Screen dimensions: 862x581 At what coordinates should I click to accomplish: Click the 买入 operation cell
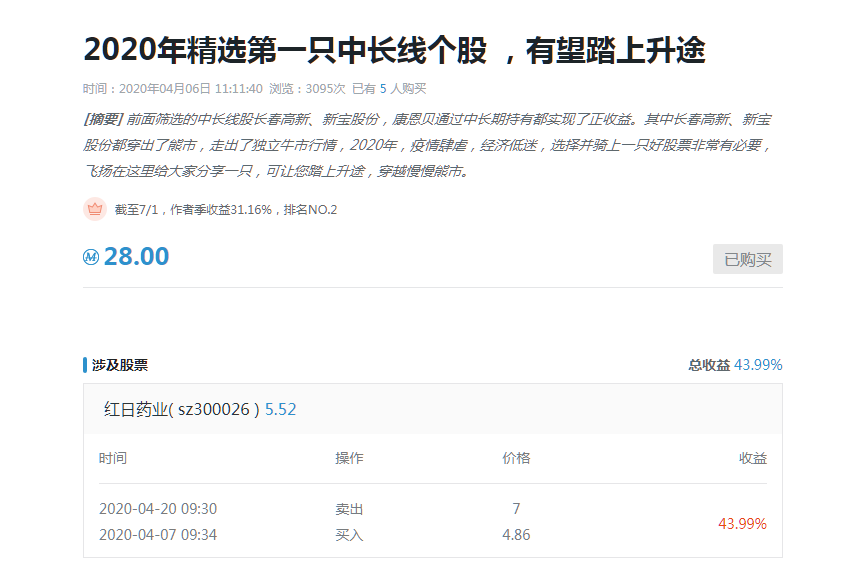point(349,535)
